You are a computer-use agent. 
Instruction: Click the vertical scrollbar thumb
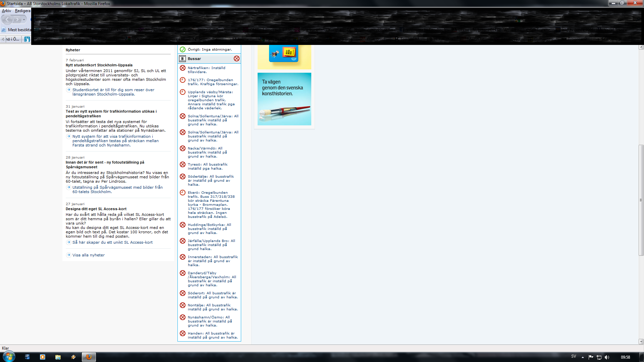tap(641, 200)
